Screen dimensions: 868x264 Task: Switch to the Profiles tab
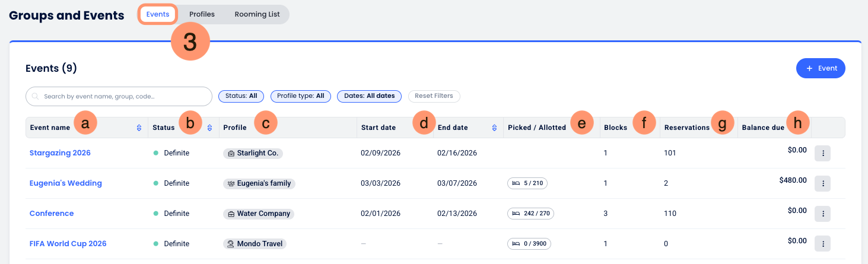202,14
